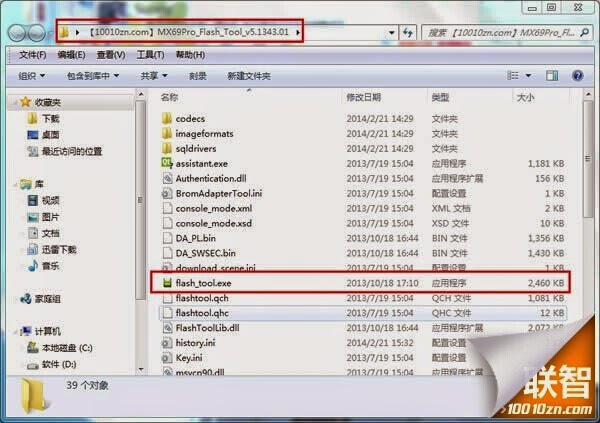Open the 包含到库中 dropdown
Image resolution: width=600 pixels, height=423 pixels.
[93, 76]
